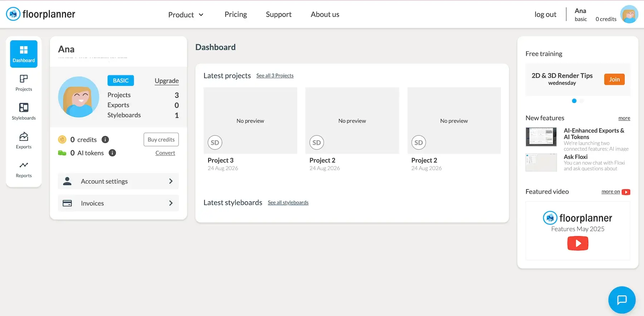
Task: Open the chat bubble widget
Action: click(622, 300)
